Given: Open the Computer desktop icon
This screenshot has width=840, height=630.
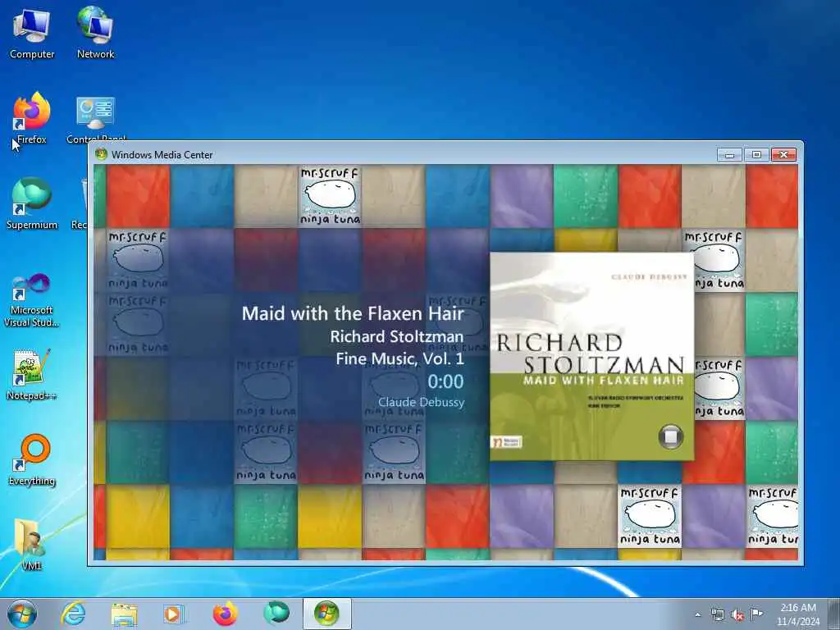Looking at the screenshot, I should tap(32, 33).
